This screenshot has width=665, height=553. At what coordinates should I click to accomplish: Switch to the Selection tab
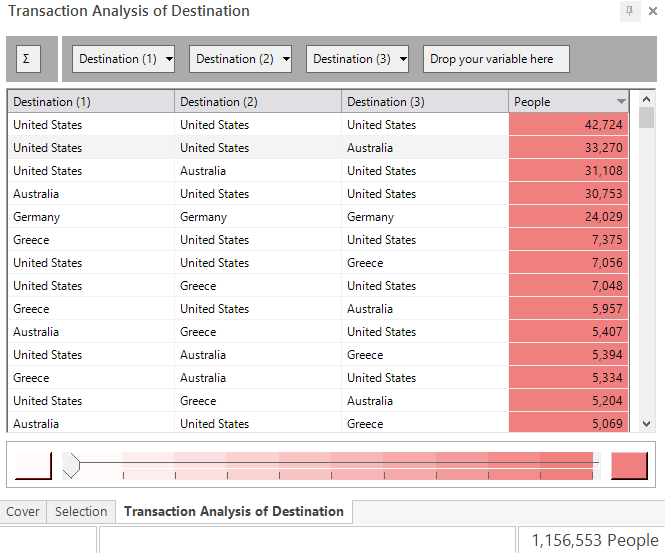81,511
